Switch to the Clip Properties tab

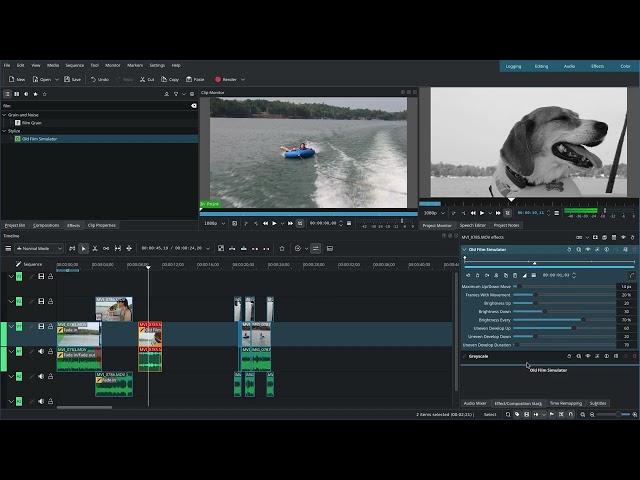click(x=102, y=225)
